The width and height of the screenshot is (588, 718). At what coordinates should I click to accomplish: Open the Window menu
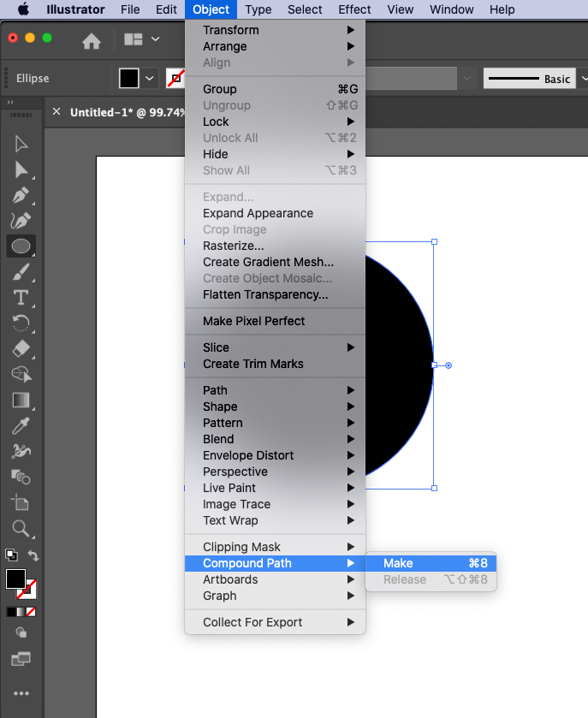(x=452, y=9)
